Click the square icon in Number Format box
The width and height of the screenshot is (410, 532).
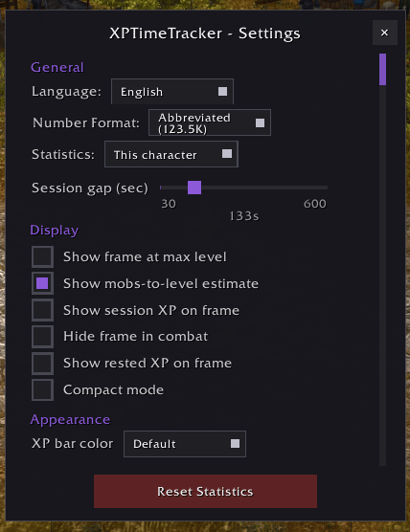pos(260,122)
